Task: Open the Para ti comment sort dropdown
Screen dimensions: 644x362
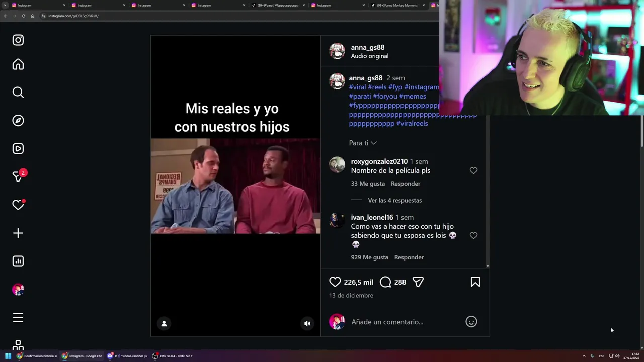Action: pyautogui.click(x=363, y=143)
